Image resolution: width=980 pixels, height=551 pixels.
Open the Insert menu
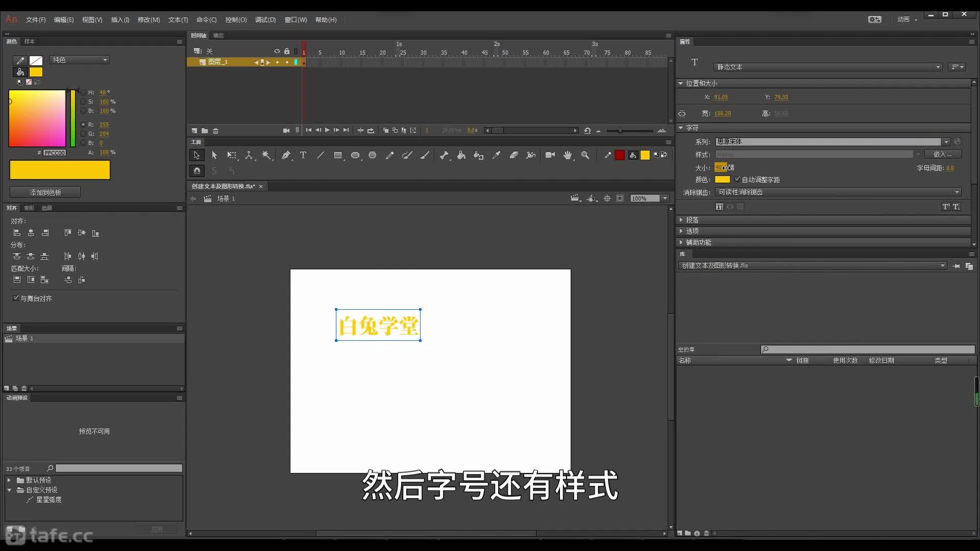[120, 20]
